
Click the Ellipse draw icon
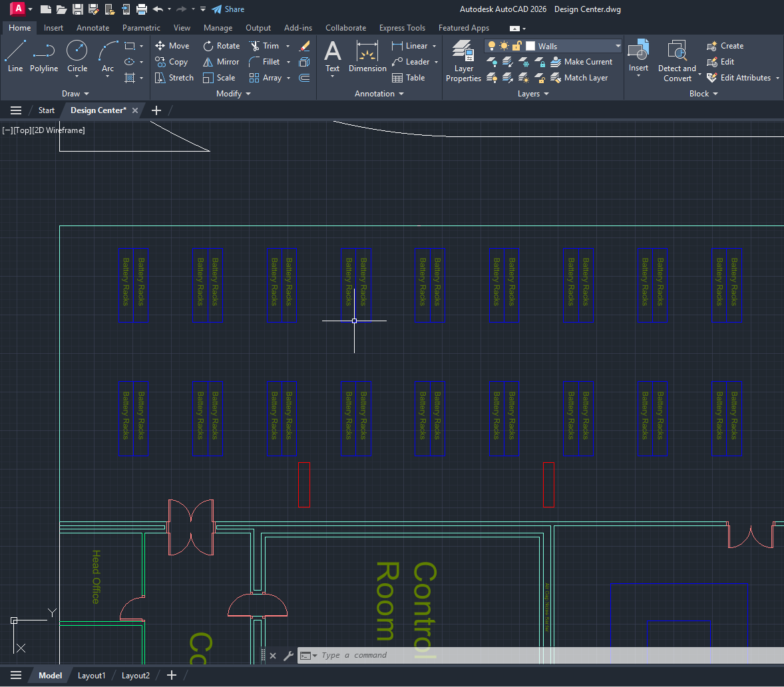pyautogui.click(x=130, y=62)
